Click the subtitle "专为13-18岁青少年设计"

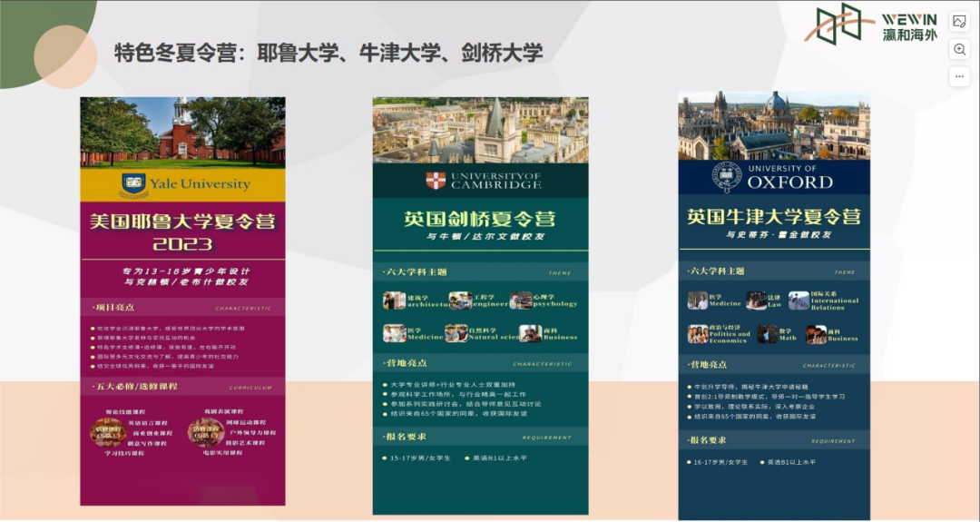186,272
